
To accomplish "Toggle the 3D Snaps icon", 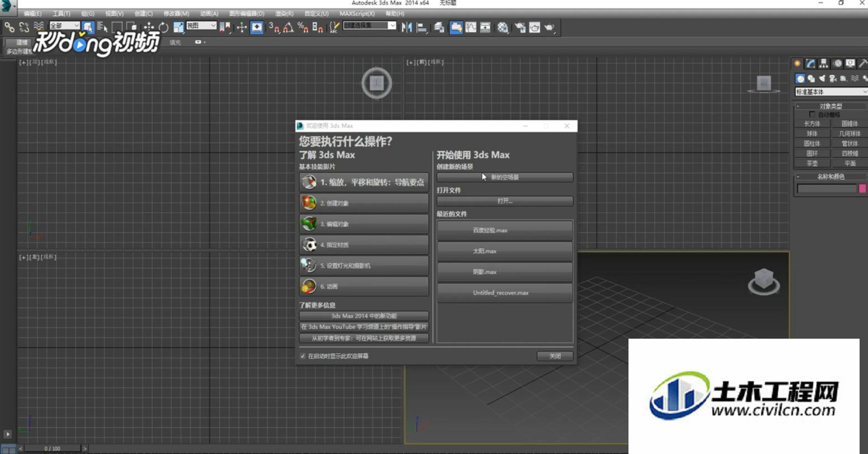I will pyautogui.click(x=274, y=27).
